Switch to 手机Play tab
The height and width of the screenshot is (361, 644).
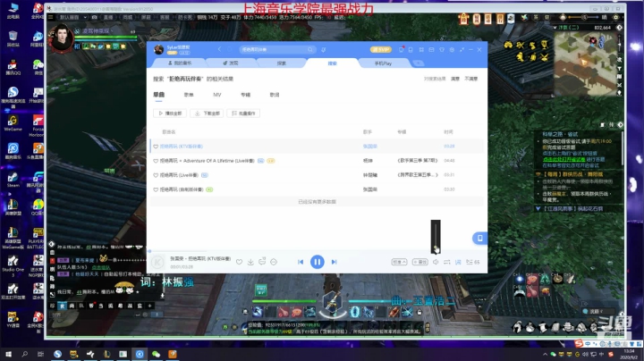click(x=383, y=63)
